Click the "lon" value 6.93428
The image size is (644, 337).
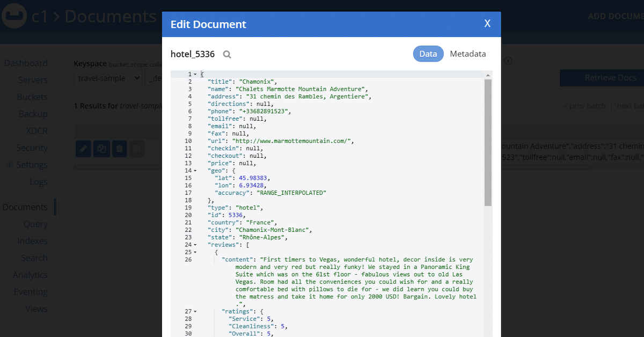tap(252, 185)
